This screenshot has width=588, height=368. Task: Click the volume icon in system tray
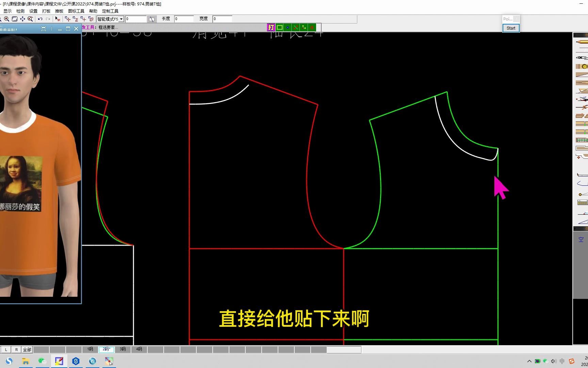pos(554,361)
